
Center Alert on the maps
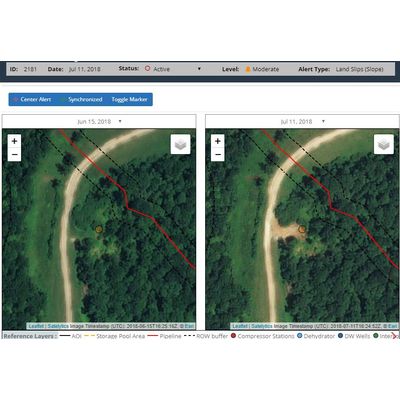(x=32, y=99)
